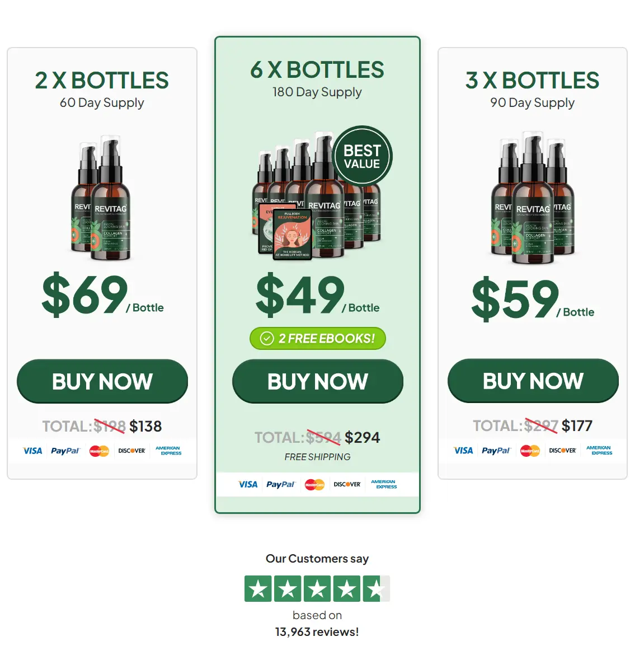Click the 3-bottle product image
Viewport: 644px width, 646px height.
[533, 198]
